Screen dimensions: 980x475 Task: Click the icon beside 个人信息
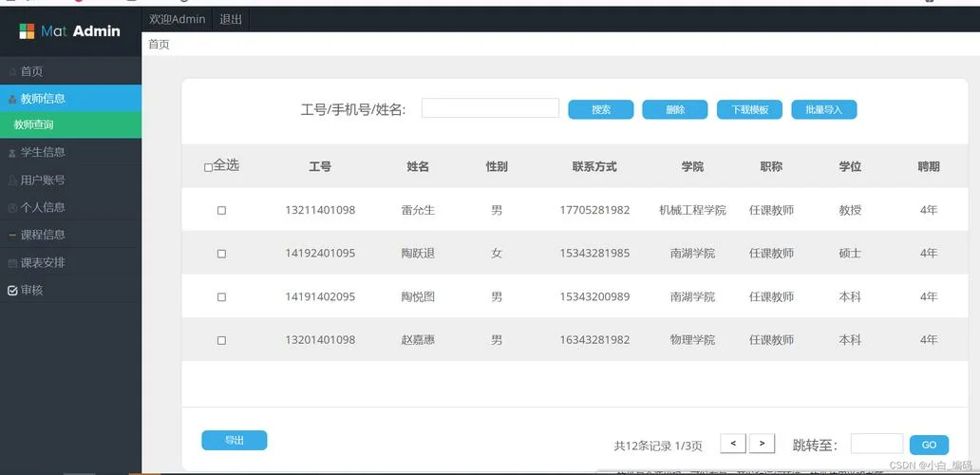pyautogui.click(x=12, y=208)
